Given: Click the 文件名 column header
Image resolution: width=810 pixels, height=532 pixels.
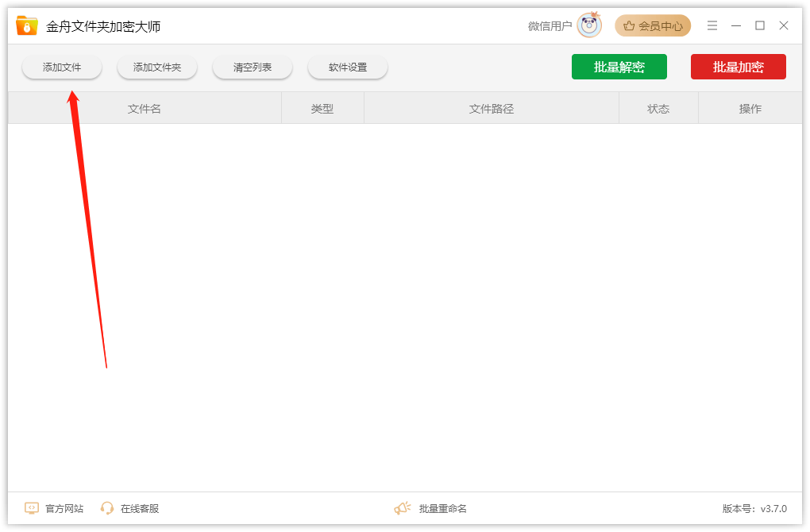Looking at the screenshot, I should [145, 109].
